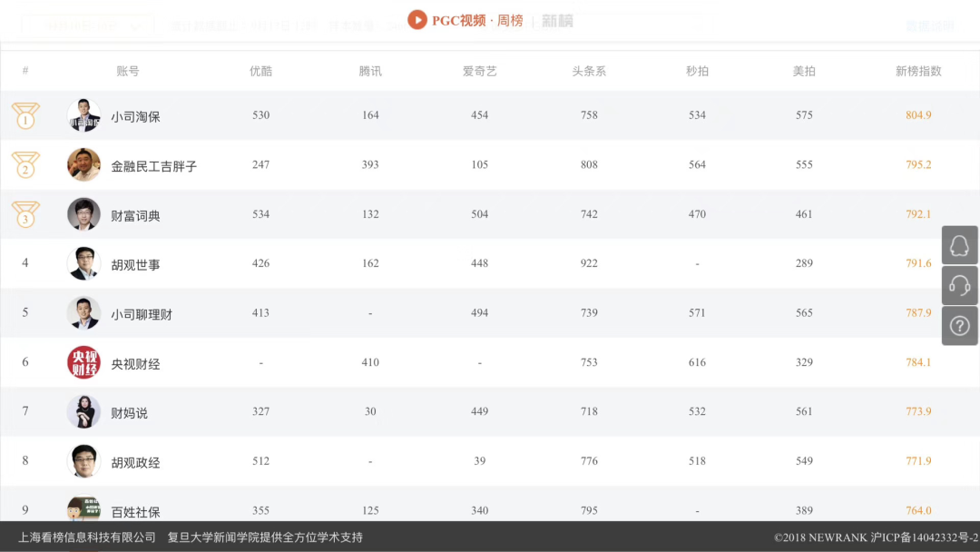Viewport: 980px width, 552px height.
Task: Open the 百姓社保 account name
Action: tap(135, 512)
